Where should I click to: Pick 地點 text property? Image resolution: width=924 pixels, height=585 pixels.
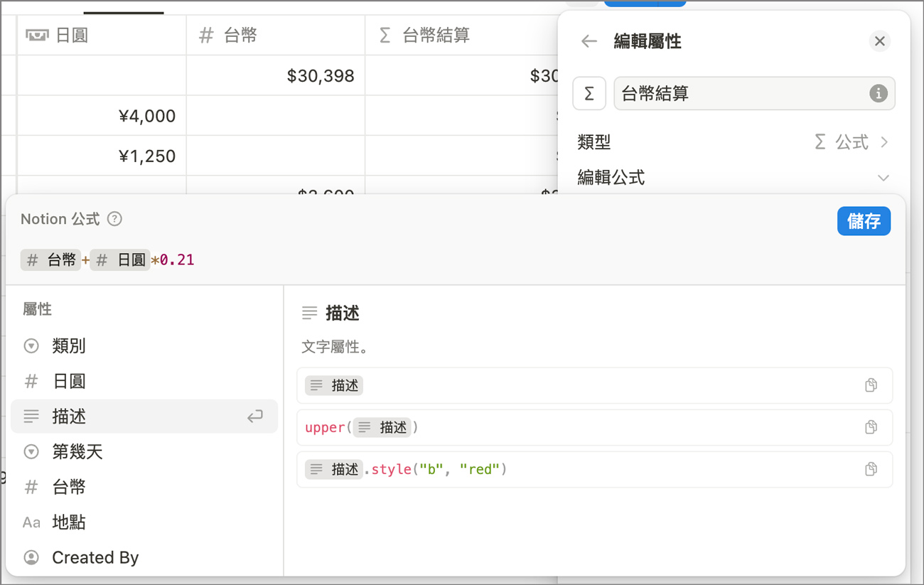(69, 522)
